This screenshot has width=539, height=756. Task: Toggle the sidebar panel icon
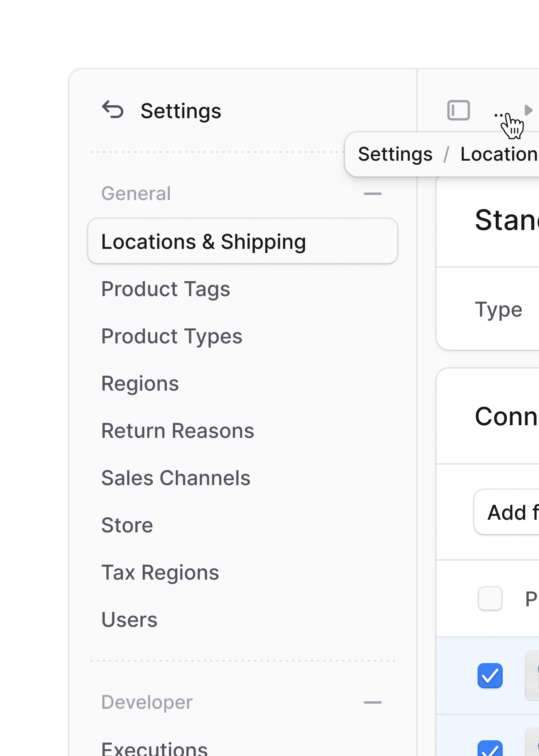[x=458, y=110]
